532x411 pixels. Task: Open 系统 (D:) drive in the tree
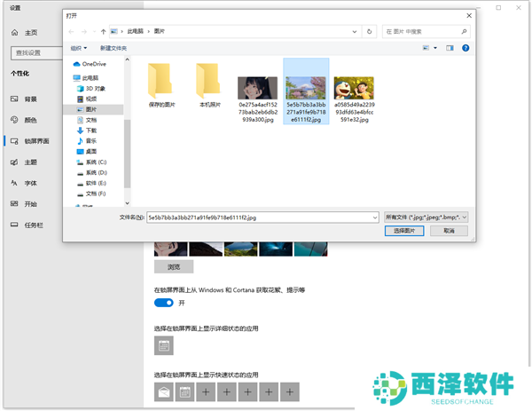point(91,172)
